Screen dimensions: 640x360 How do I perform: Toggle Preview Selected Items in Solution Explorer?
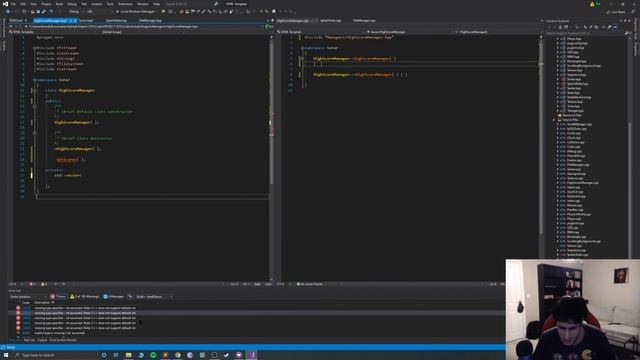pyautogui.click(x=616, y=27)
